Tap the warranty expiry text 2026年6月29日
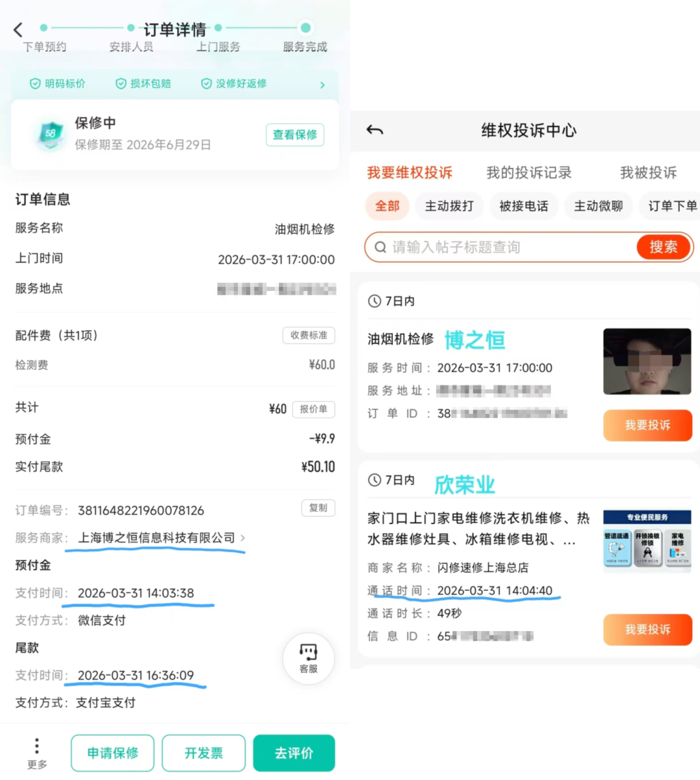Image resolution: width=700 pixels, height=780 pixels. (x=169, y=144)
